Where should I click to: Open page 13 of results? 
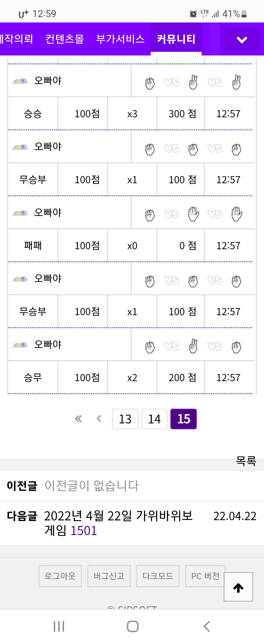125,419
